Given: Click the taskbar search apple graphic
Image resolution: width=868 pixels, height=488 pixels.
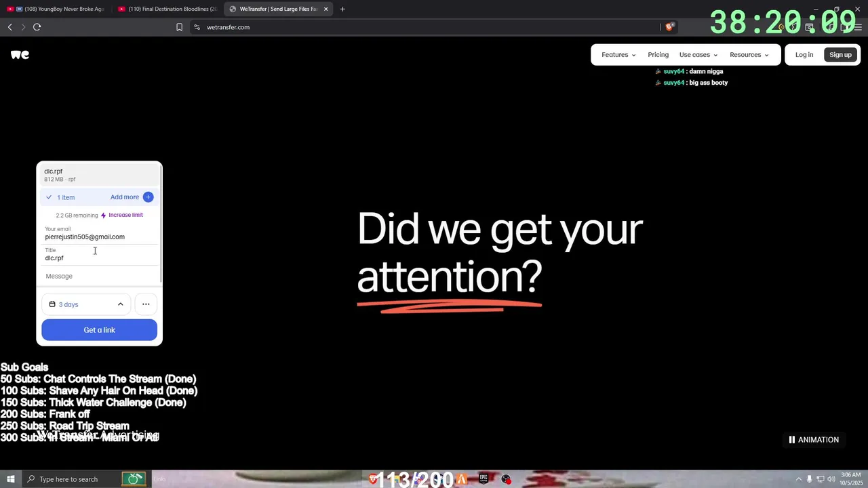Looking at the screenshot, I should [134, 479].
